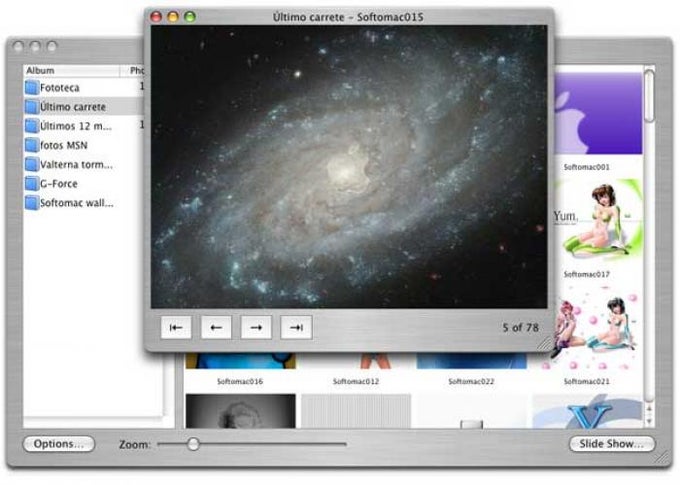Image resolution: width=680 pixels, height=485 pixels.
Task: Select the grayscale thumbnail in bottom row
Action: [x=241, y=411]
